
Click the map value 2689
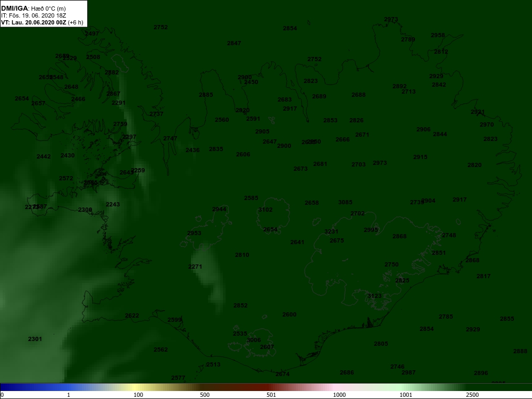tap(319, 96)
